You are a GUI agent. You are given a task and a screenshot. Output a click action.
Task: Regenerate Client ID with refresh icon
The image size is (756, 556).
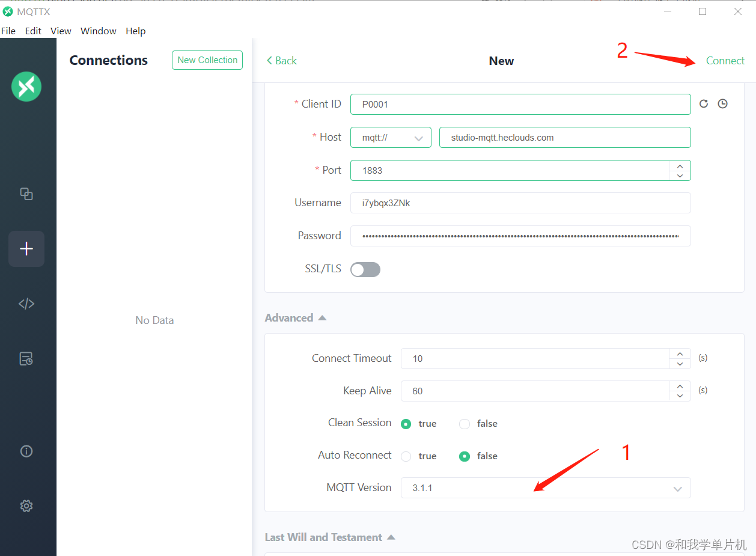point(704,104)
